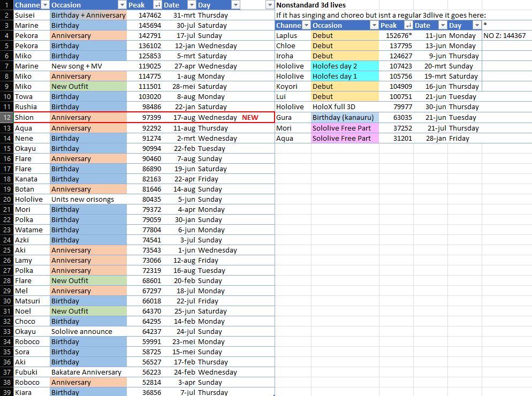This screenshot has height=396, width=532.
Task: Open the left table's Channel filter dropdown
Action: point(45,5)
